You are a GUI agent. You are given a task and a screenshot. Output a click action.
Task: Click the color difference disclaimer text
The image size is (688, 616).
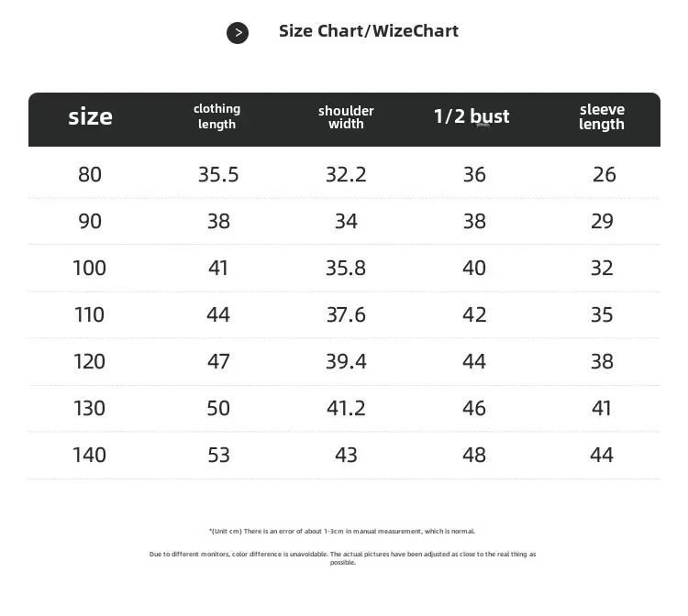343,558
